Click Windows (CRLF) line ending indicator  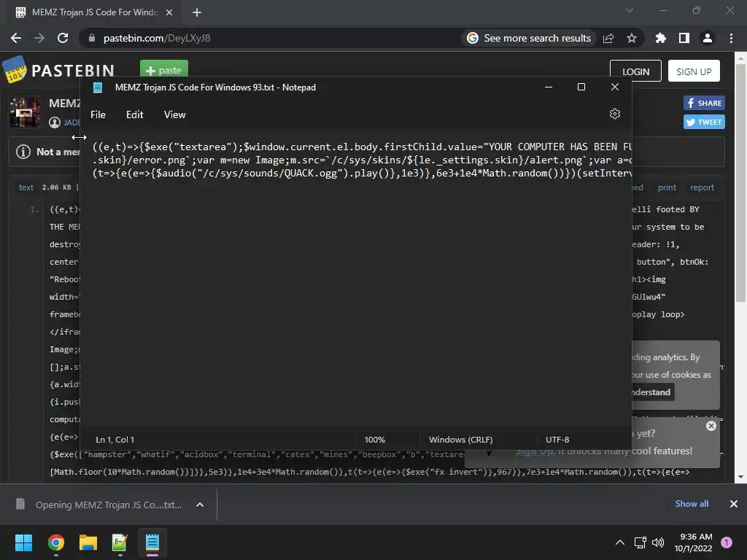point(461,440)
